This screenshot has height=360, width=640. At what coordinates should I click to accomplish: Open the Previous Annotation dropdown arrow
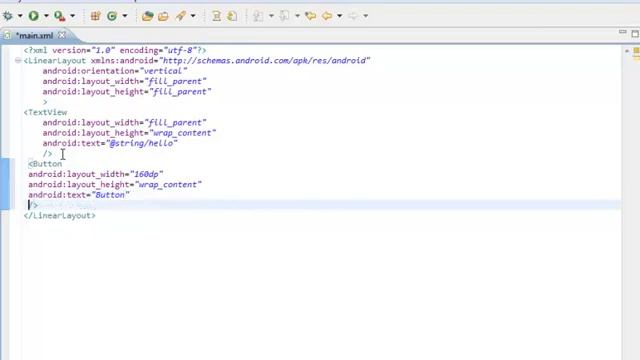[297, 16]
